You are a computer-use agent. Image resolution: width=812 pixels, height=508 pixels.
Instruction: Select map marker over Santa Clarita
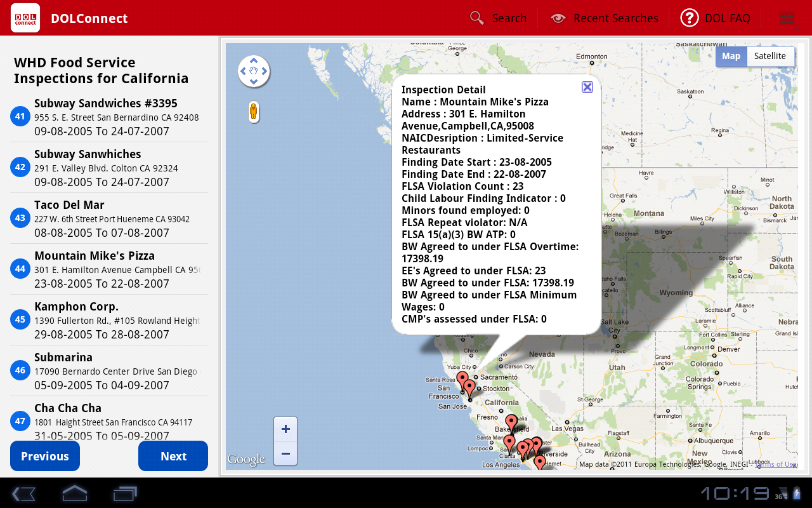pos(509,443)
